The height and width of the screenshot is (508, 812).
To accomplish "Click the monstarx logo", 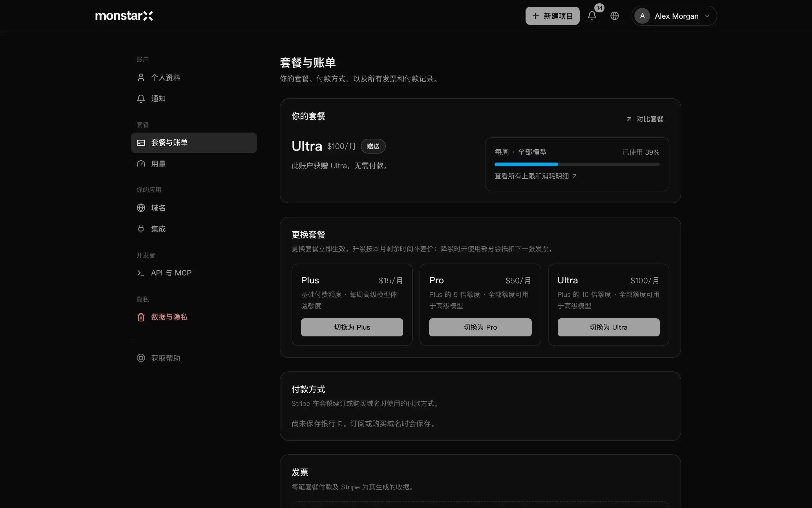I will (x=124, y=16).
